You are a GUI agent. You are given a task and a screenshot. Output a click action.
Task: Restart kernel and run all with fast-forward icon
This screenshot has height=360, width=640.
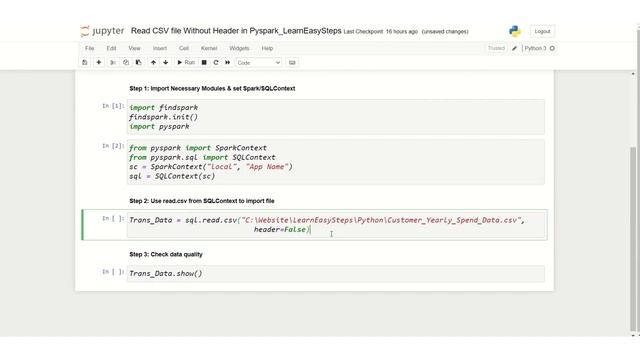pos(228,62)
